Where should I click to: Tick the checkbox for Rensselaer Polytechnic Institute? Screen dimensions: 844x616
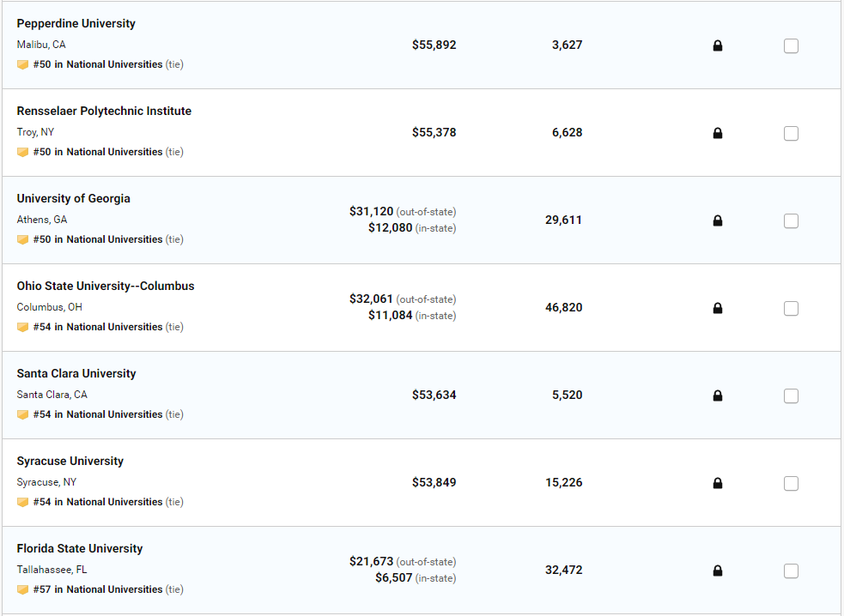(791, 133)
